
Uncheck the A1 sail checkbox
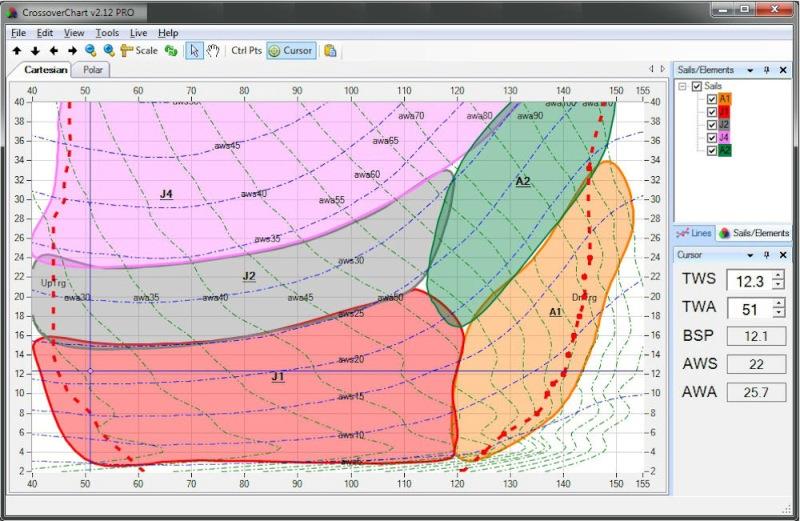tap(712, 99)
